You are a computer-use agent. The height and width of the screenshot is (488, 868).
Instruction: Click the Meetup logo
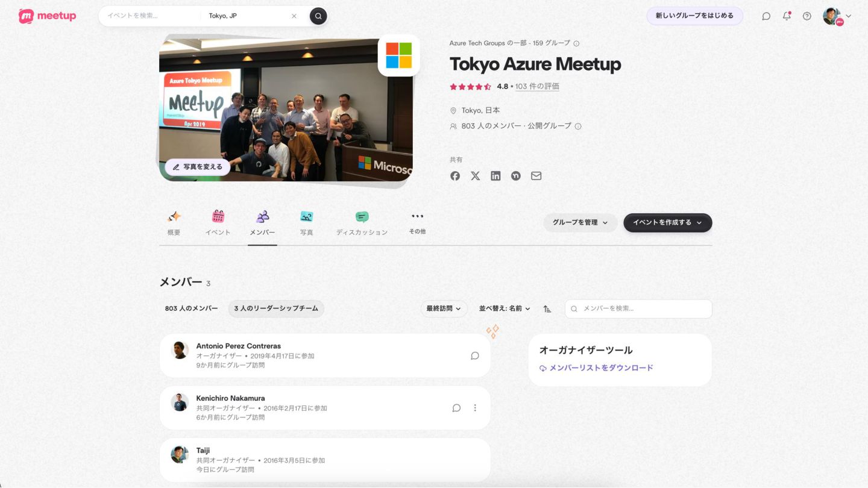[x=48, y=16]
